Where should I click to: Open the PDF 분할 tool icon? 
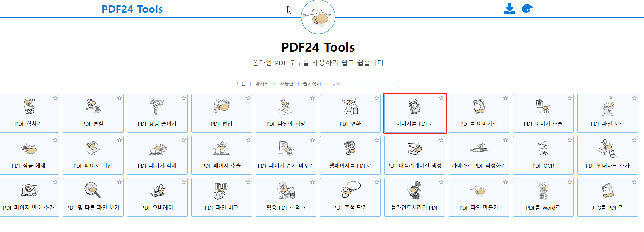tap(93, 106)
